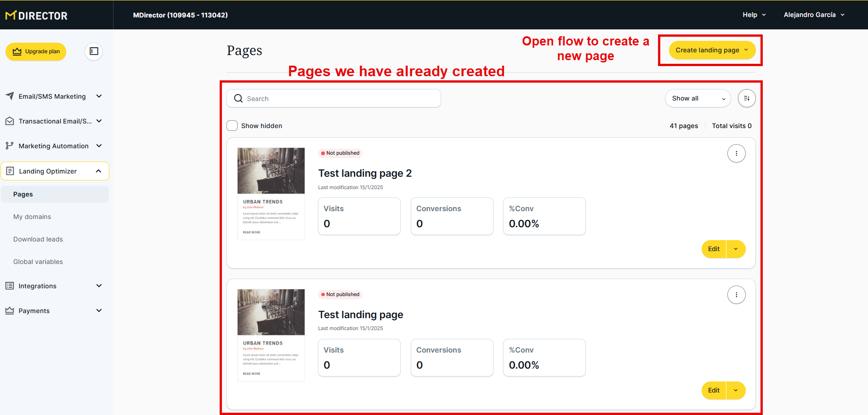Click the Integrations list icon

coord(10,286)
